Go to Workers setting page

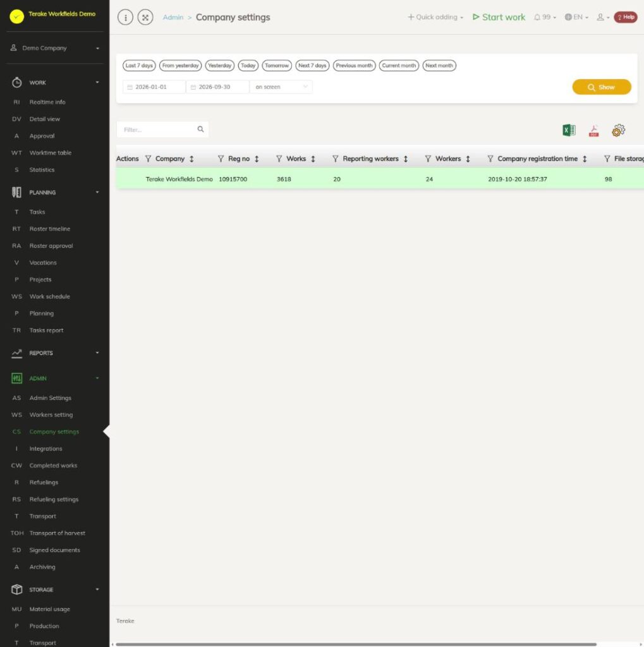[x=51, y=414]
